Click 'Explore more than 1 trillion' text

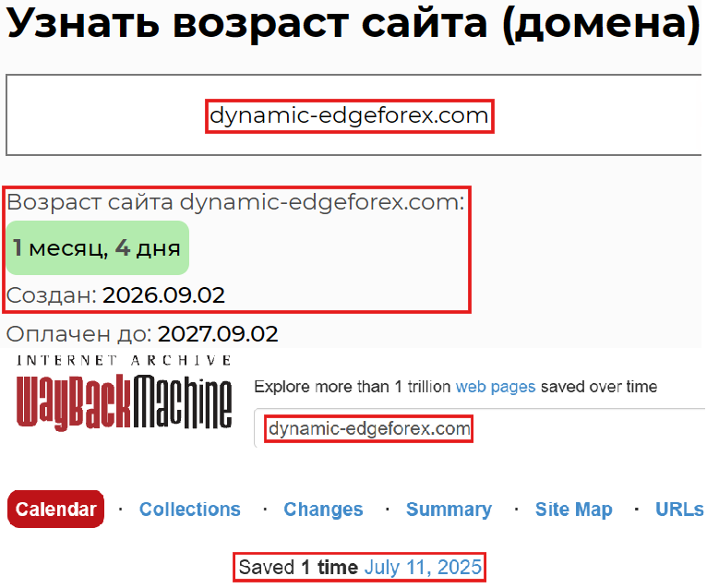coord(353,387)
